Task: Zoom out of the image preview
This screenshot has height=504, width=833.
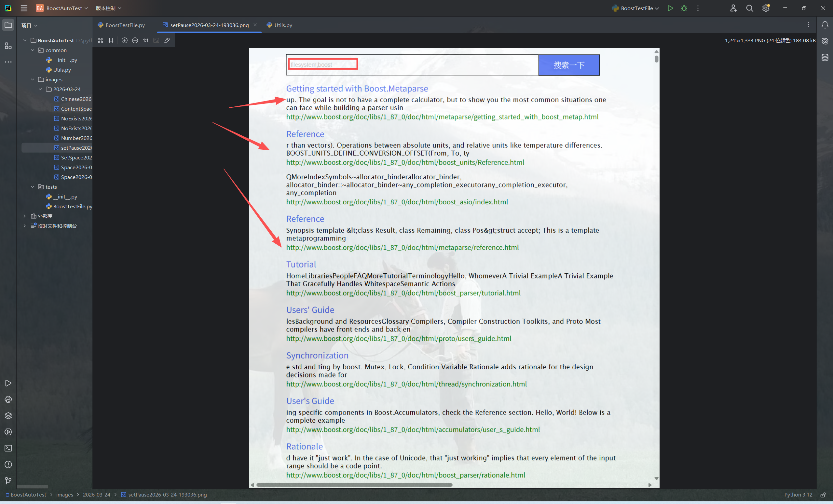Action: click(x=135, y=40)
